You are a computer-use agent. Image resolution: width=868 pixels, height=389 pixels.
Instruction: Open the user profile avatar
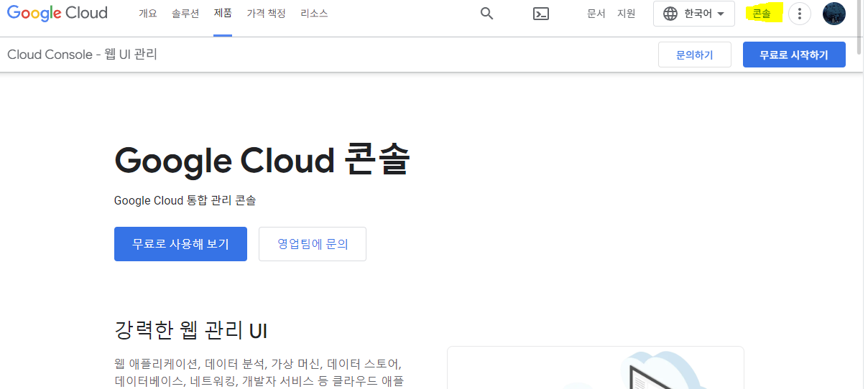pyautogui.click(x=834, y=14)
